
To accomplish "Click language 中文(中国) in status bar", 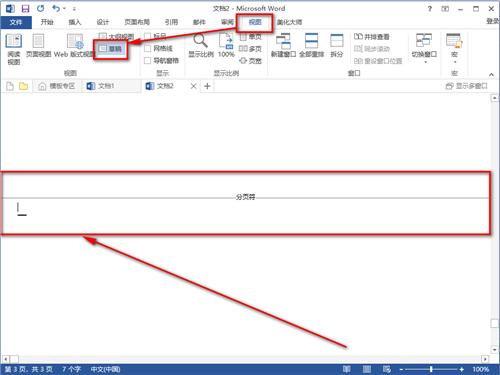I will (105, 369).
